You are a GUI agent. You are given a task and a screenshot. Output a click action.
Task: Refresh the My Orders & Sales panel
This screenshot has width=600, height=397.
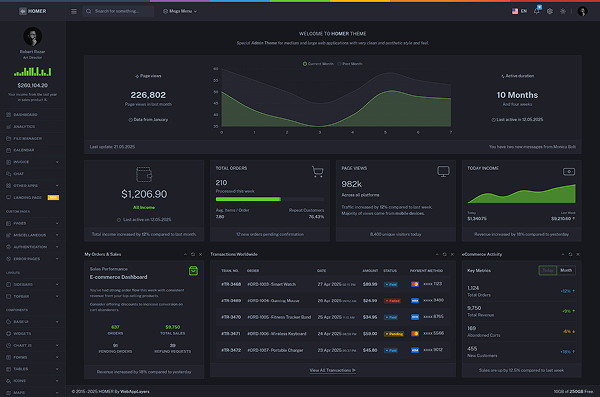tap(193, 254)
